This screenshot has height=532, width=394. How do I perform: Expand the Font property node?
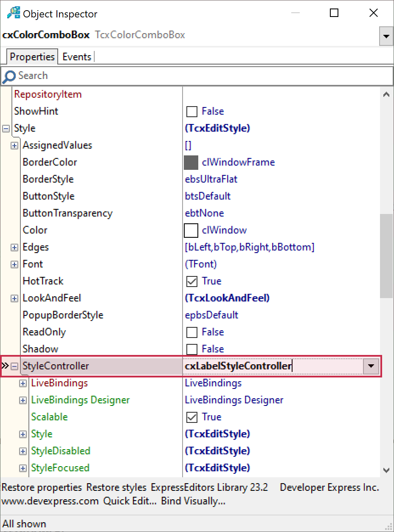tap(14, 264)
